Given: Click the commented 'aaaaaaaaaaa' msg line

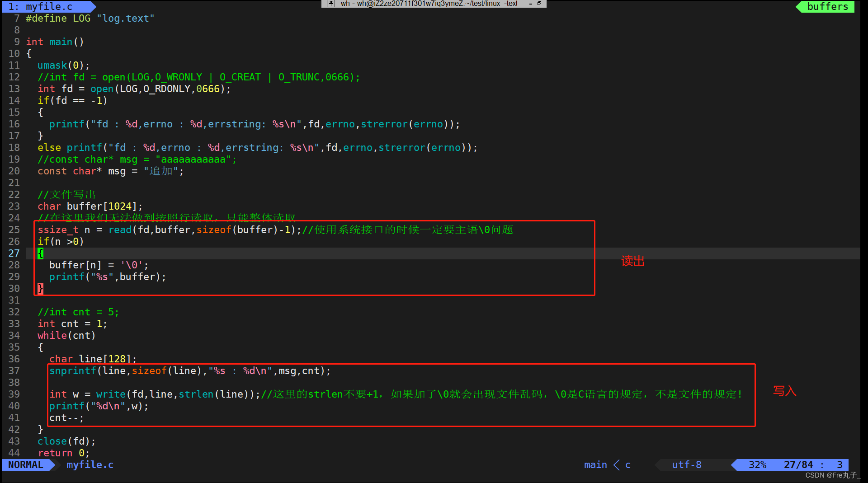Looking at the screenshot, I should point(137,159).
